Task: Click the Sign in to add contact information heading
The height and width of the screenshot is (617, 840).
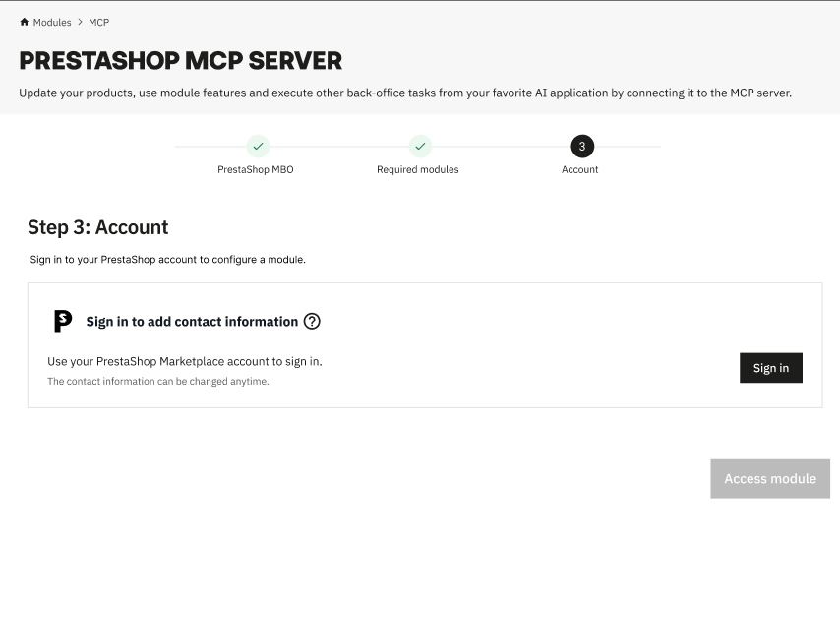Action: click(x=192, y=322)
